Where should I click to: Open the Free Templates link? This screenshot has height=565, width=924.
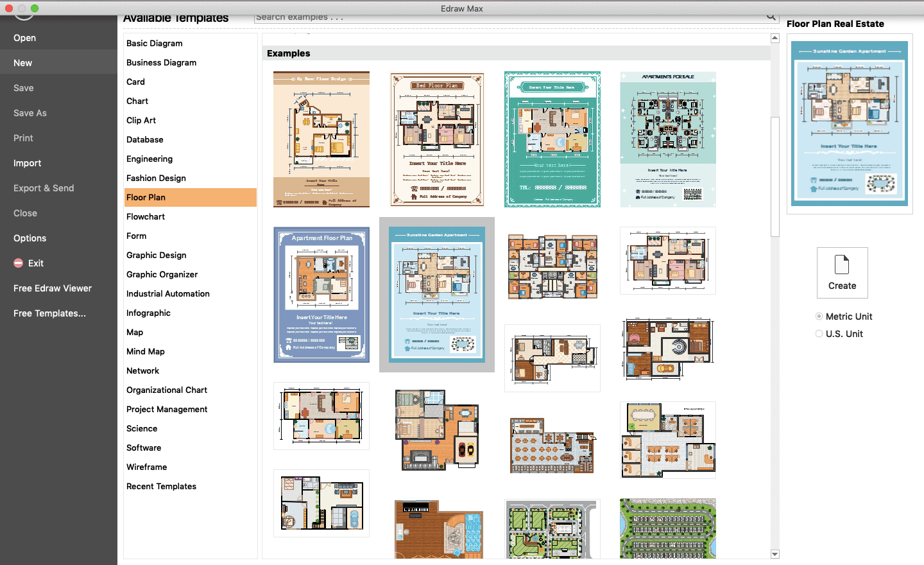tap(49, 313)
